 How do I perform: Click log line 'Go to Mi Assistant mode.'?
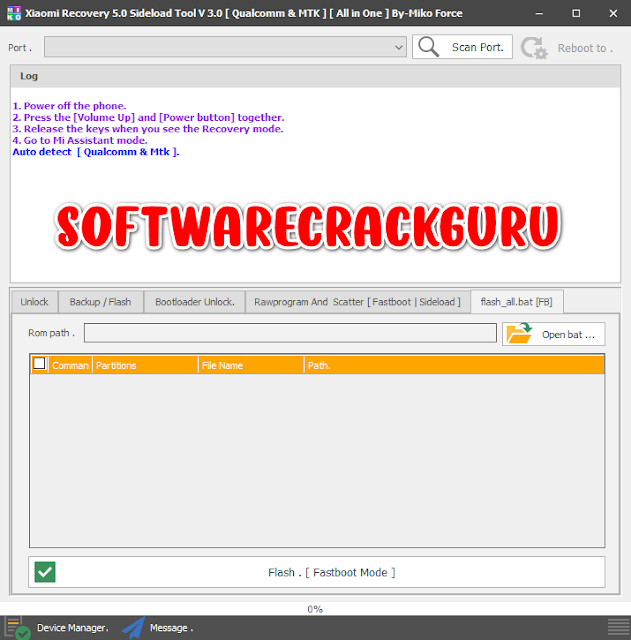tap(80, 140)
